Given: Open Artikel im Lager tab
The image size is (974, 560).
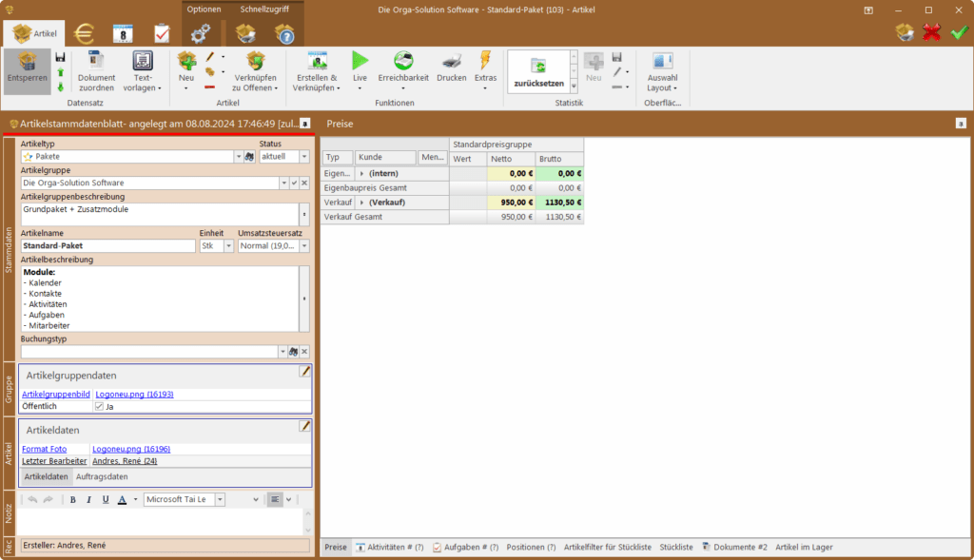Looking at the screenshot, I should pyautogui.click(x=804, y=548).
